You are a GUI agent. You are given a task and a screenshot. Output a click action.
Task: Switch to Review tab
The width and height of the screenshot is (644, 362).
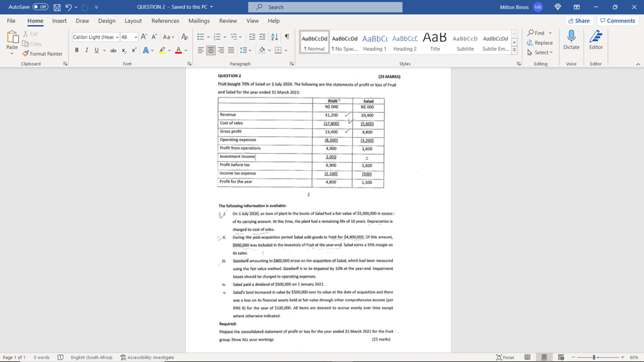click(228, 21)
